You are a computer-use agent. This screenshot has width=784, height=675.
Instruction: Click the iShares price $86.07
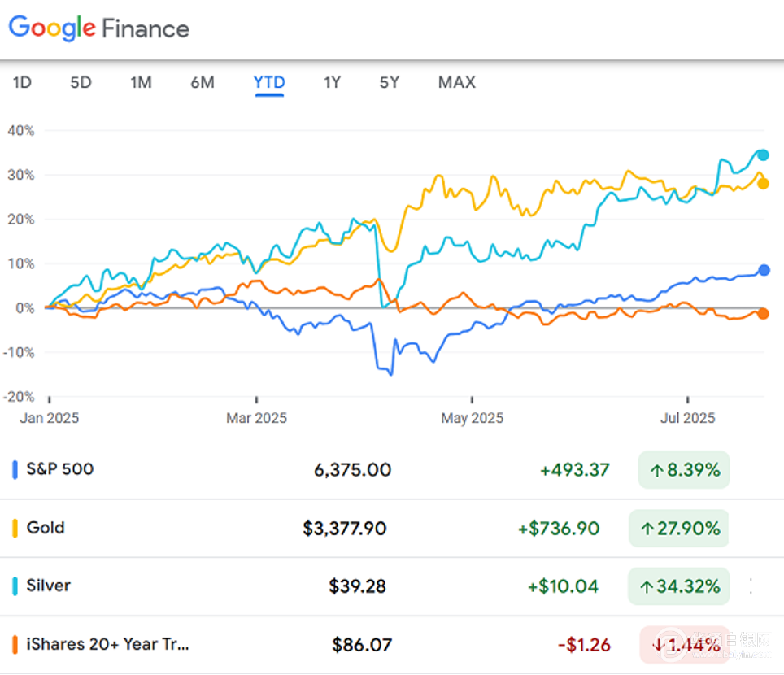[x=362, y=645]
